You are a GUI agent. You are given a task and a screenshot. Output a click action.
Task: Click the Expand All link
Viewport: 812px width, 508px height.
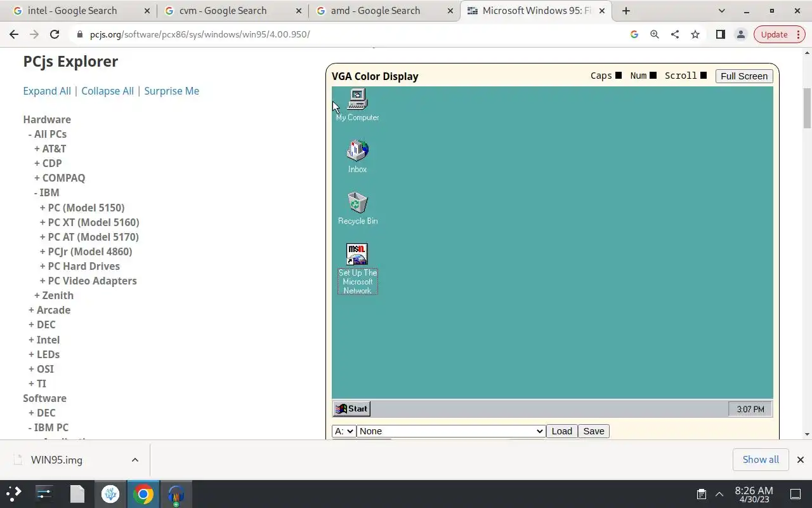coord(47,91)
